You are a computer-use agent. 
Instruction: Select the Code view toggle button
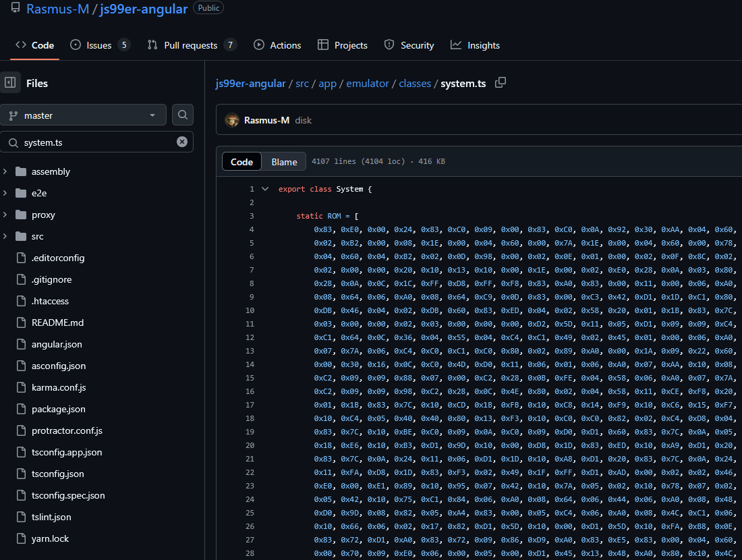pos(241,162)
